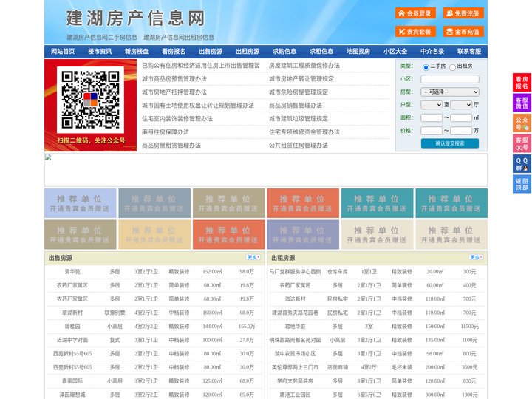Open the 君地华庭 rental listing
Viewport: 532px width, 399px height.
tap(295, 327)
